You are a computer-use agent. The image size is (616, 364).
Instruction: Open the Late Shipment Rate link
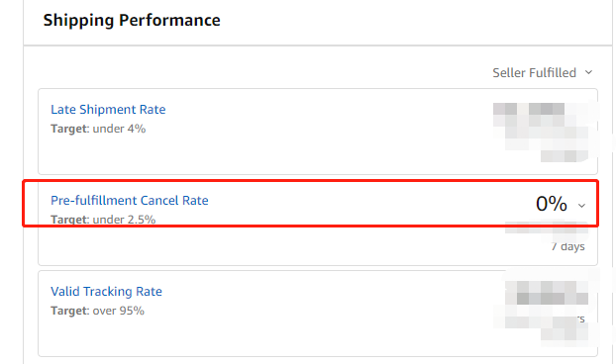108,110
